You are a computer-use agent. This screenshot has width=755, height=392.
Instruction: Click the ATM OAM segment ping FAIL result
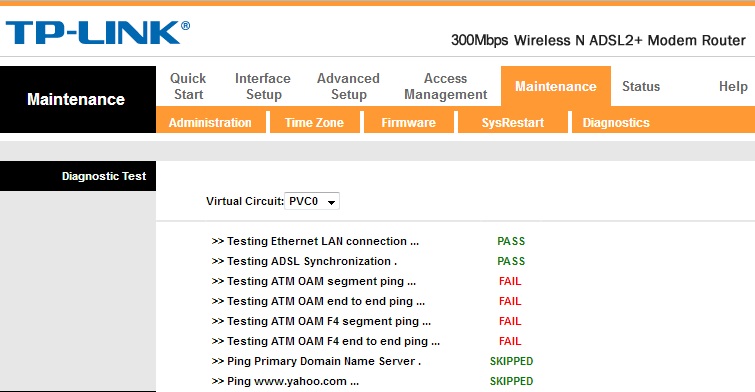[510, 281]
